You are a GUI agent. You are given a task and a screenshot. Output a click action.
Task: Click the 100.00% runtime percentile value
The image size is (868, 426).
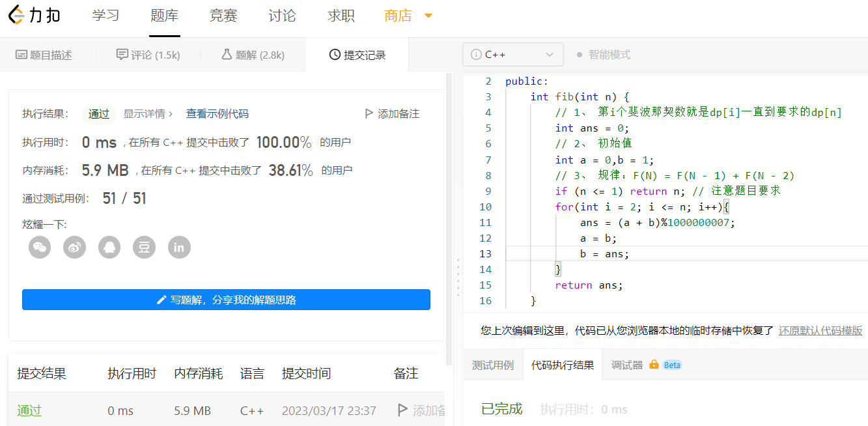tap(284, 142)
